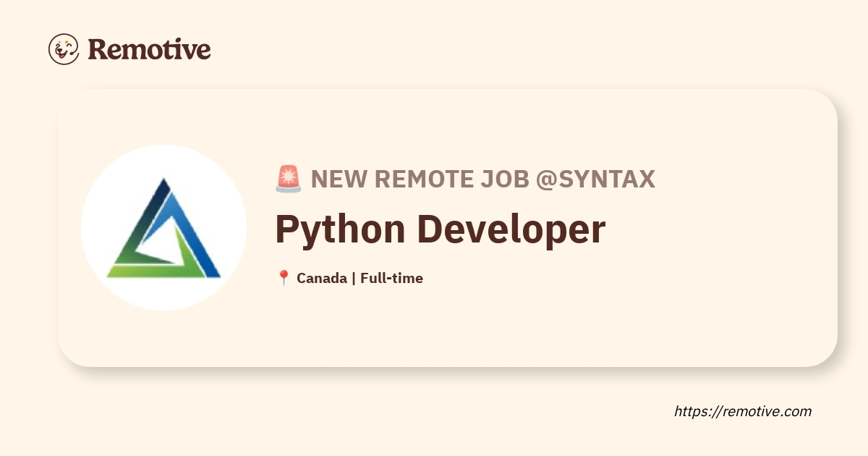The image size is (868, 456).
Task: Click the @SYNTAX company mention
Action: pyautogui.click(x=595, y=179)
